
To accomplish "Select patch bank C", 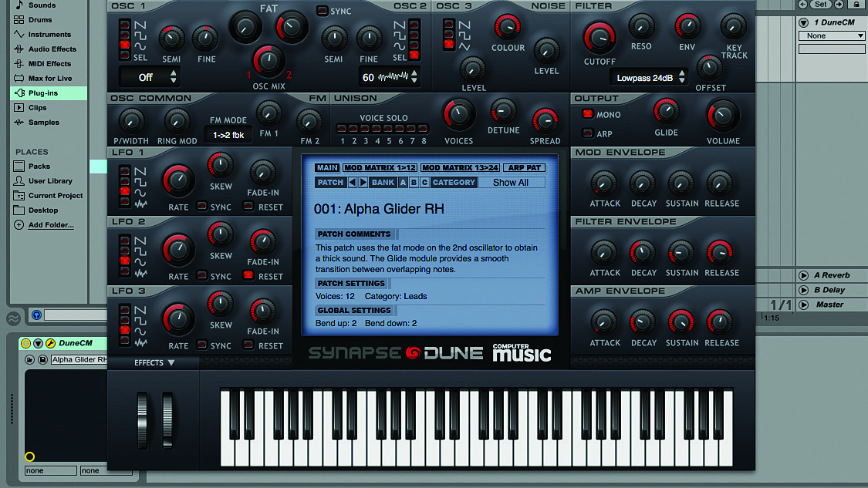I will point(424,182).
